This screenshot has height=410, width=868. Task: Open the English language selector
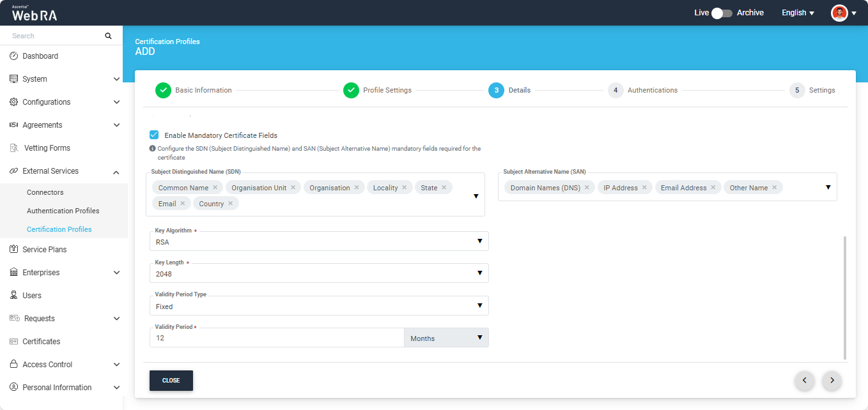[798, 13]
